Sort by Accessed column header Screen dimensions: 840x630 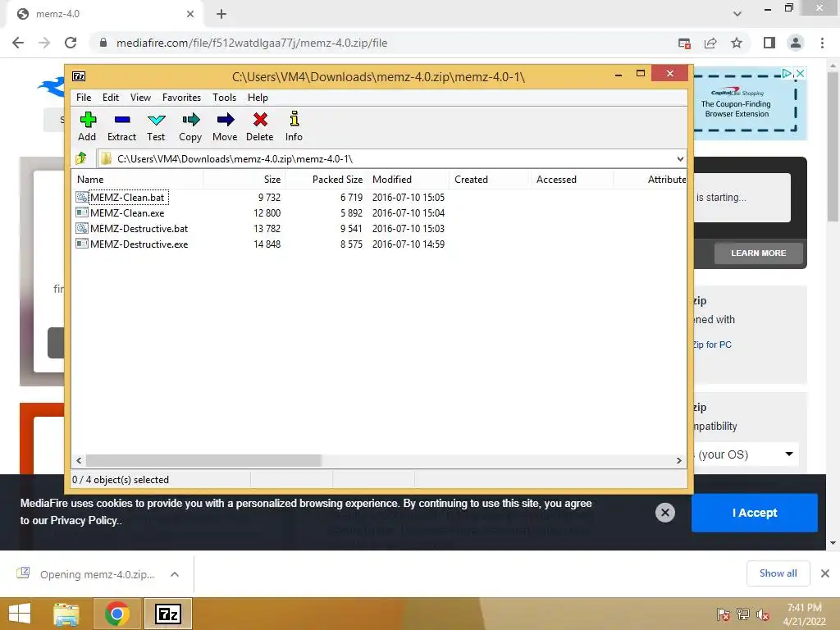pos(572,180)
